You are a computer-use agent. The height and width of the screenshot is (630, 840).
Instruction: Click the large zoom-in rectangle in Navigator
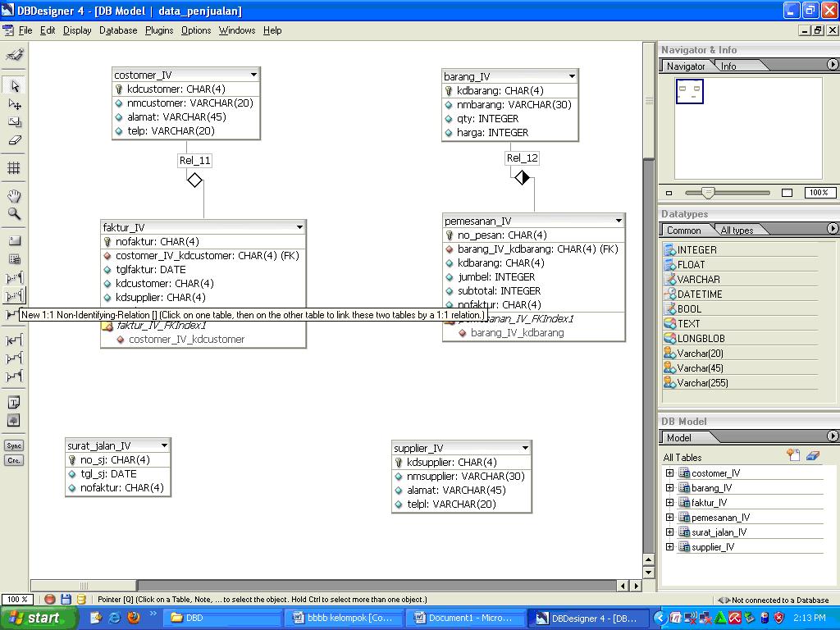coord(787,193)
